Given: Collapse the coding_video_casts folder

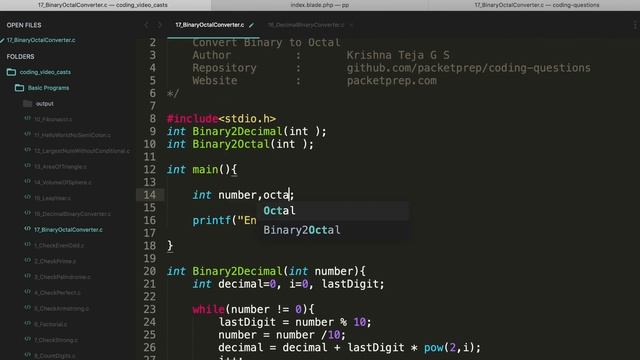Looking at the screenshot, I should [x=45, y=72].
